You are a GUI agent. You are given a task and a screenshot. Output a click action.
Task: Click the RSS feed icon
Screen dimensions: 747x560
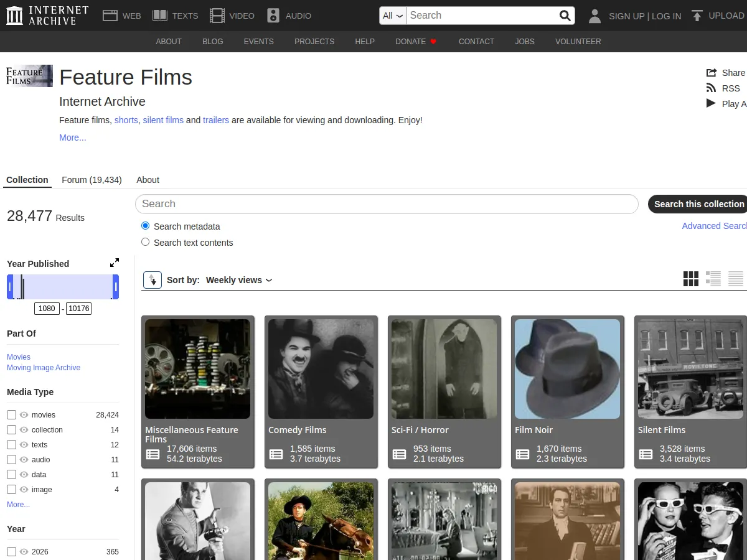point(712,88)
